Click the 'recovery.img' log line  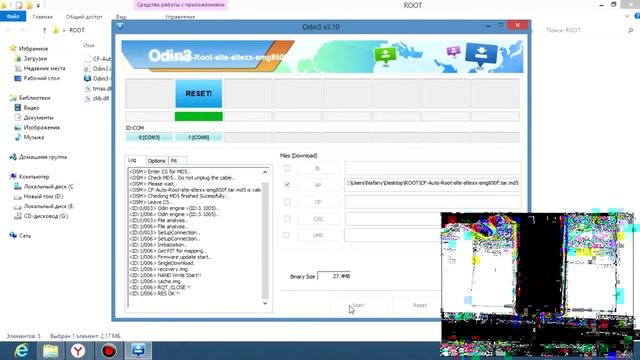(158, 269)
